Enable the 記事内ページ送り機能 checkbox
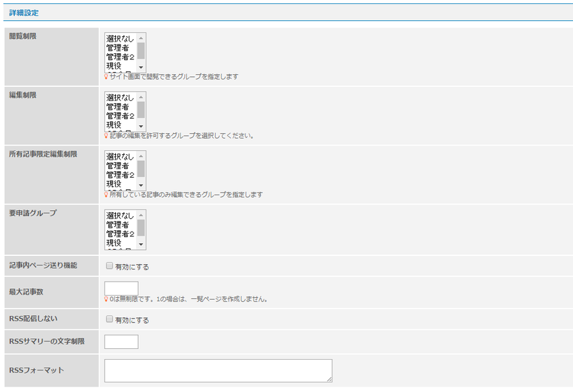Screen dimensions: 573x392 109,266
